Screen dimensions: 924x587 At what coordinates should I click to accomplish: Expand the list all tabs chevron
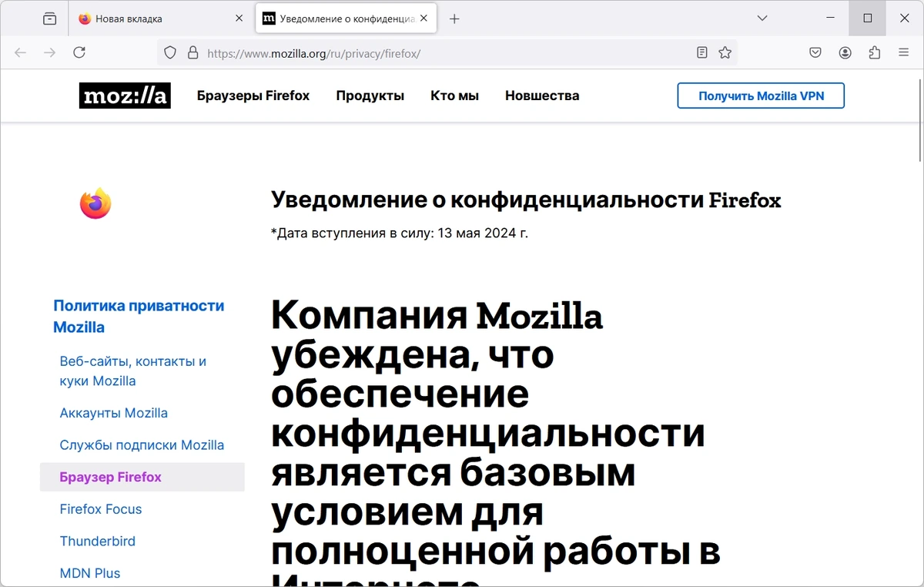(x=762, y=18)
